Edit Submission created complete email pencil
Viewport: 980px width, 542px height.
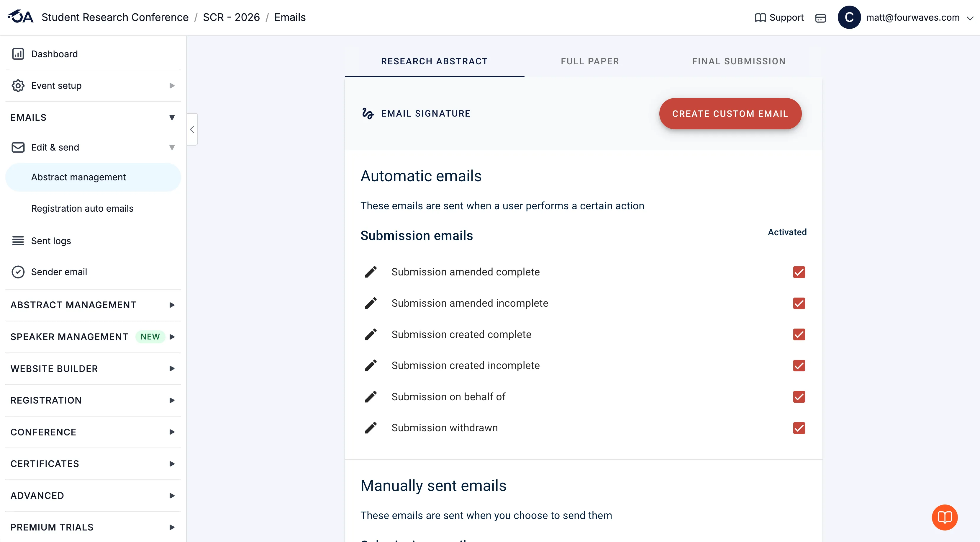tap(371, 334)
